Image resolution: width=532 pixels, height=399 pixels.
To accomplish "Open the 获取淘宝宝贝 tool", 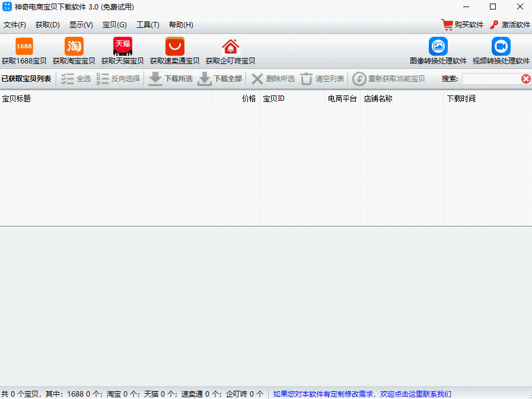I will point(74,47).
